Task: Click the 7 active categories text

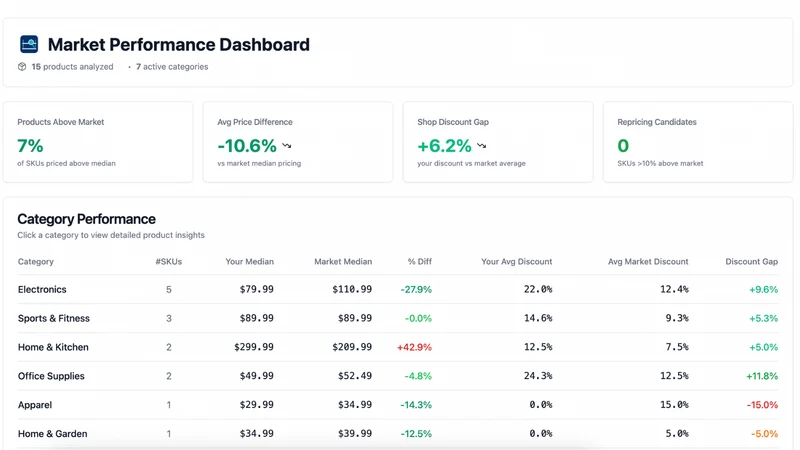Action: (x=172, y=67)
